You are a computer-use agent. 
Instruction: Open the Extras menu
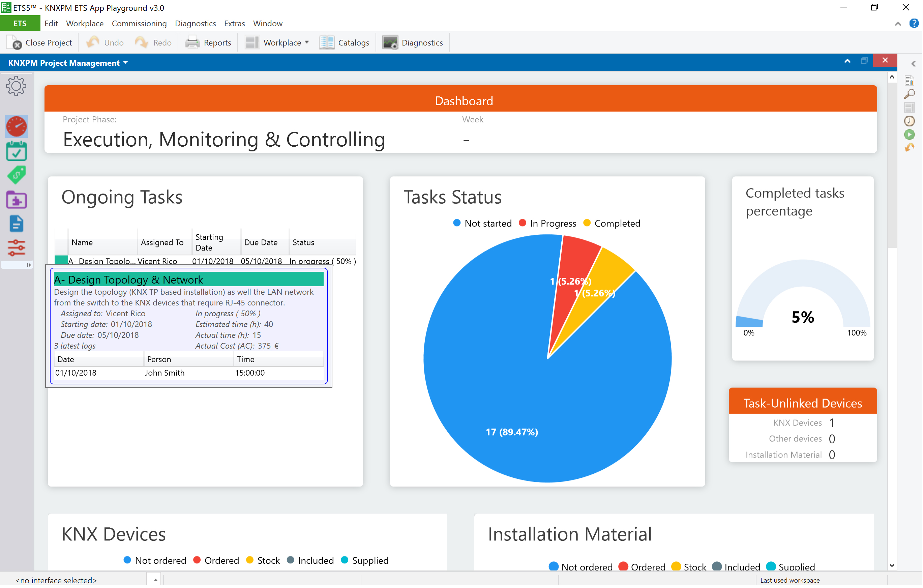234,23
